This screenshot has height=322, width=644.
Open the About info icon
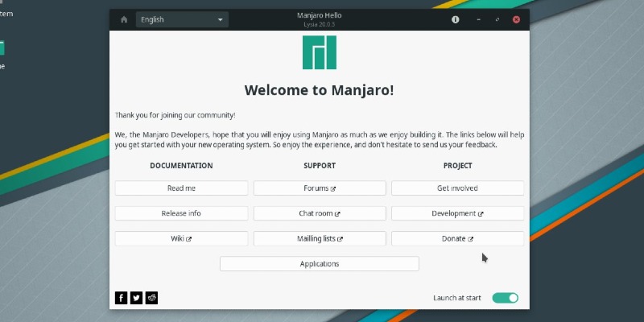(x=456, y=19)
